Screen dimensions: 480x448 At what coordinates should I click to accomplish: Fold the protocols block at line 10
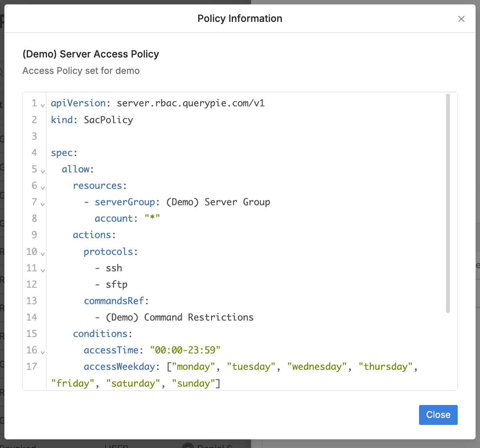tap(43, 253)
